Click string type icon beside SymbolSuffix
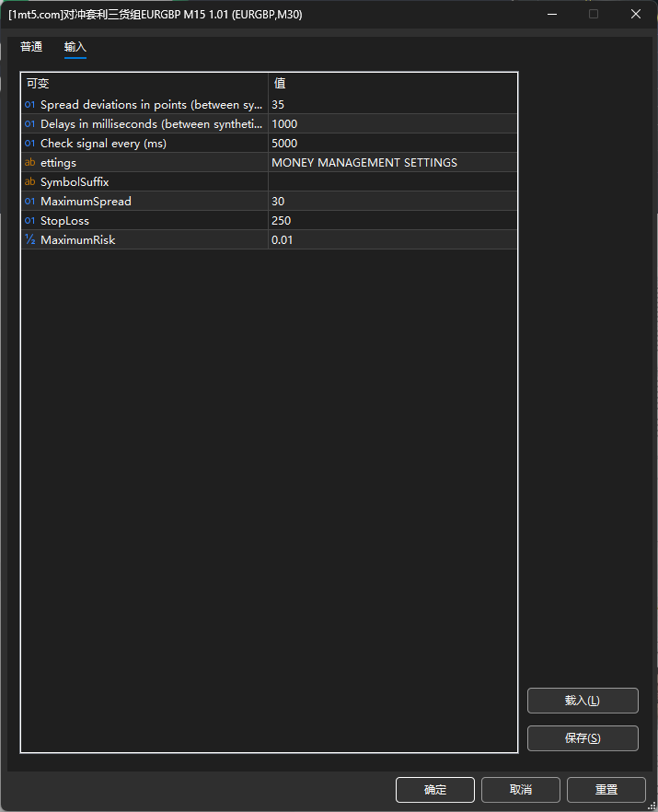 pyautogui.click(x=29, y=182)
